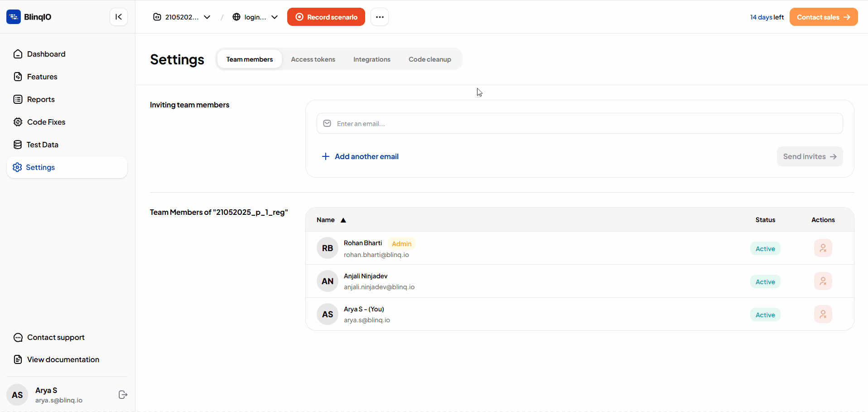
Task: Open the login... environment dropdown
Action: 255,17
